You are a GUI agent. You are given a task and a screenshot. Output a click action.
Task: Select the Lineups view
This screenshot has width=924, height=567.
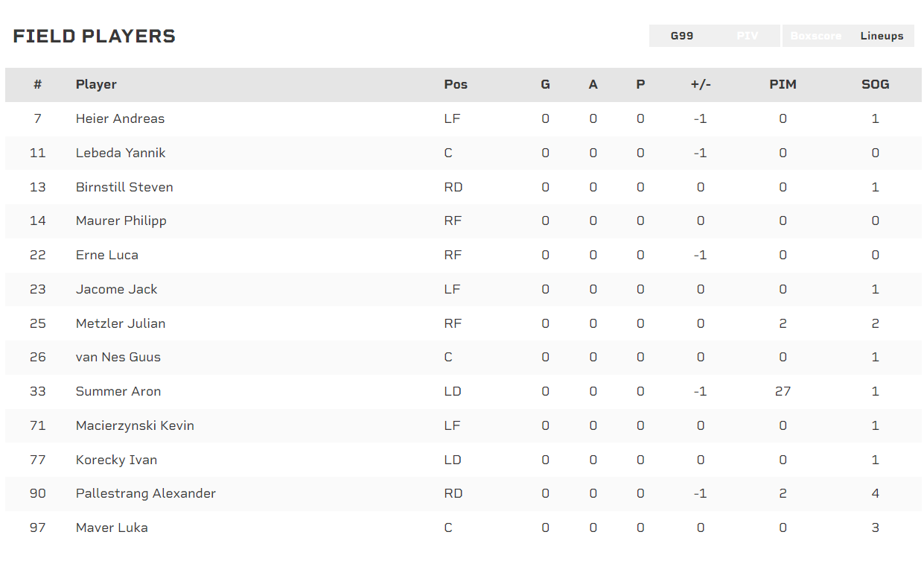882,36
